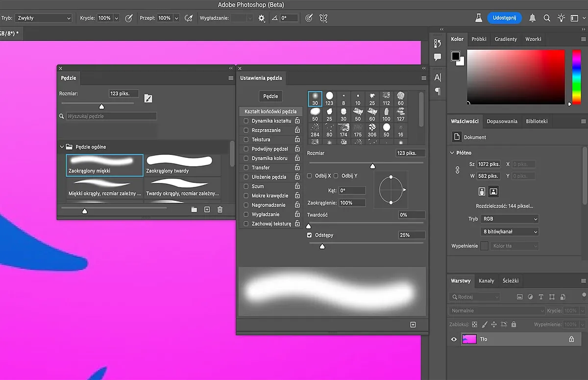Viewport: 588px width, 380px height.
Task: Click the create new brush icon
Action: 207,209
